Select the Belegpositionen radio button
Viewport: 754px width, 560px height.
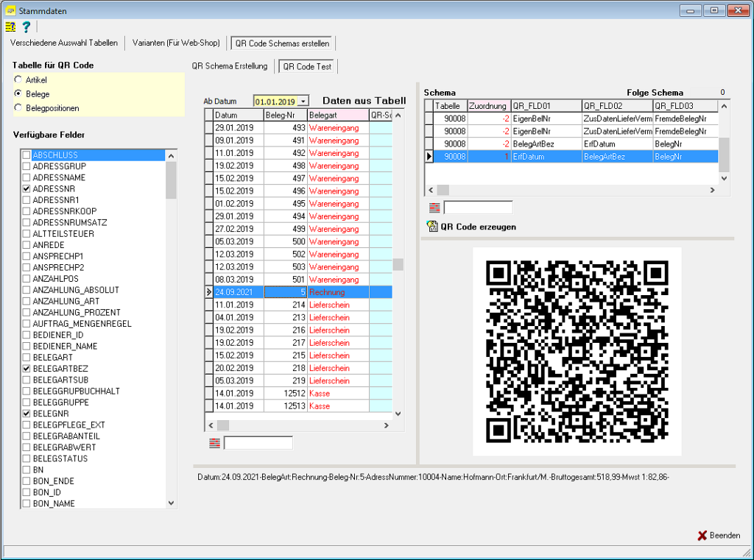point(18,108)
